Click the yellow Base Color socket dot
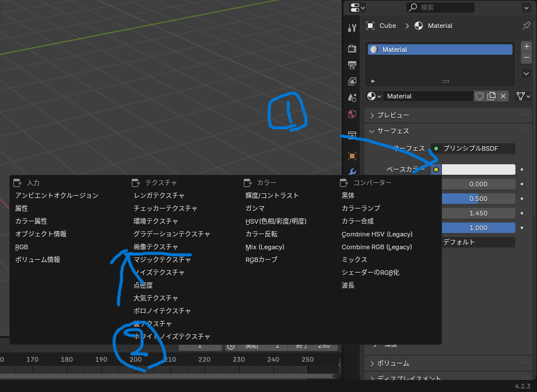Image resolution: width=537 pixels, height=392 pixels. (x=436, y=169)
